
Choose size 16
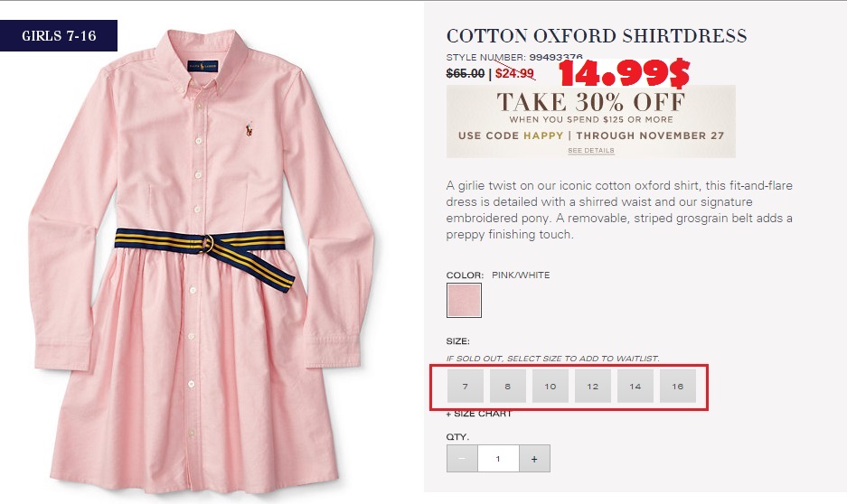[678, 386]
